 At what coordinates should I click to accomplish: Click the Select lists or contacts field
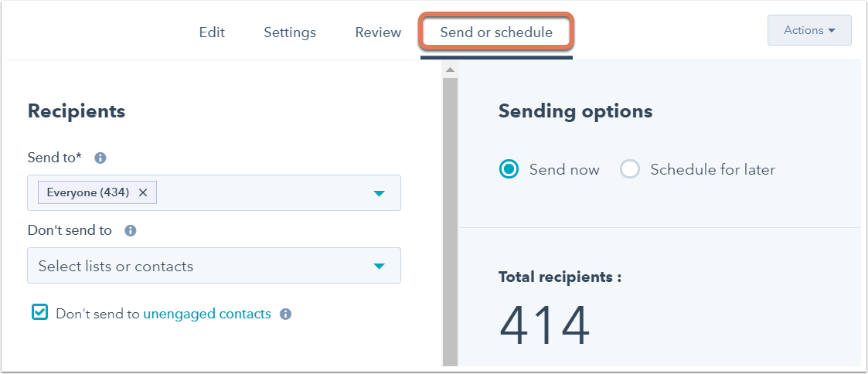click(x=201, y=267)
